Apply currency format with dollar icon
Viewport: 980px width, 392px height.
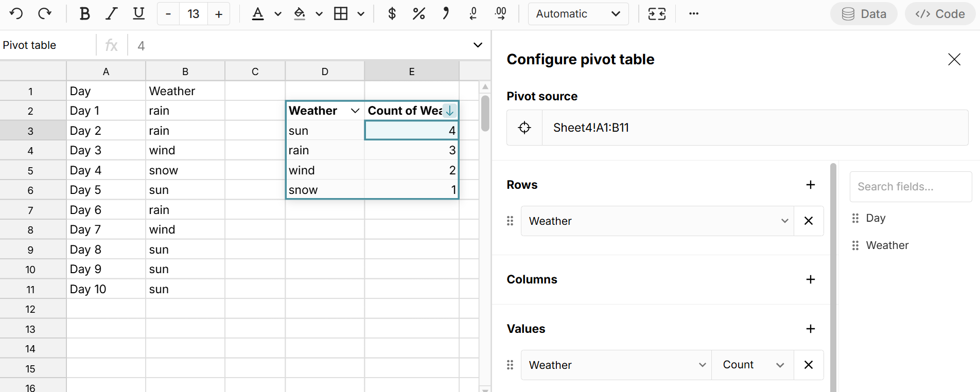(x=392, y=14)
